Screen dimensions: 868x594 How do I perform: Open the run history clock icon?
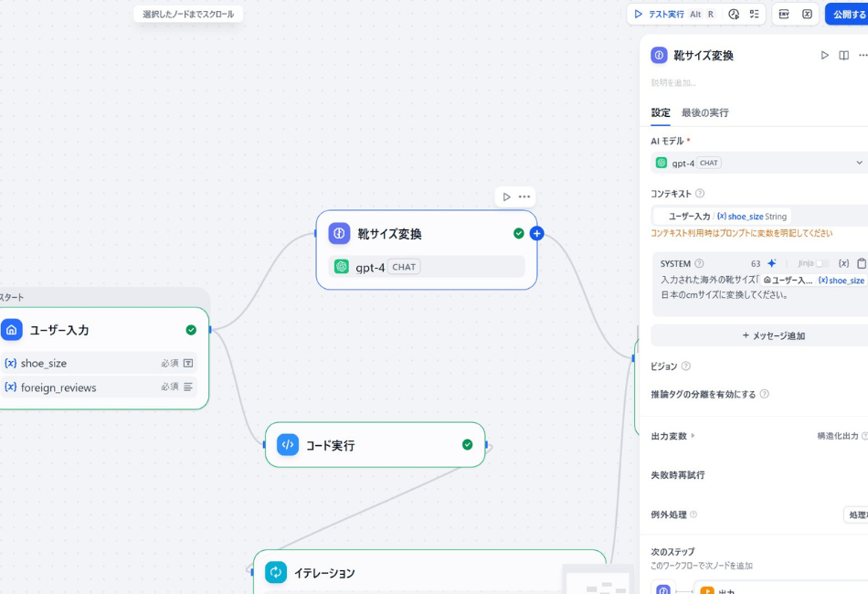tap(734, 14)
